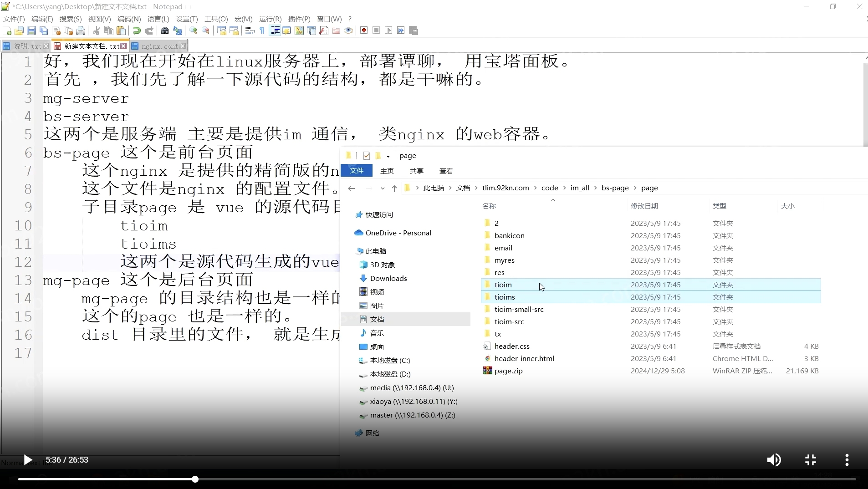Zoom out the editor text
This screenshot has width=868, height=489.
point(206,31)
